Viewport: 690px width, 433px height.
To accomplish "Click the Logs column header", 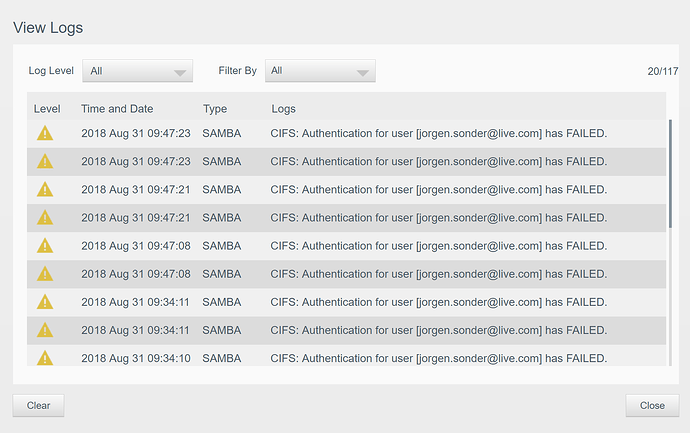I will click(x=283, y=109).
